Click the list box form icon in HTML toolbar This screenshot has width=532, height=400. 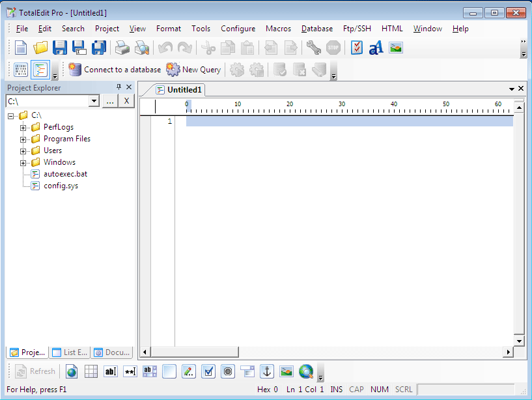[247, 371]
